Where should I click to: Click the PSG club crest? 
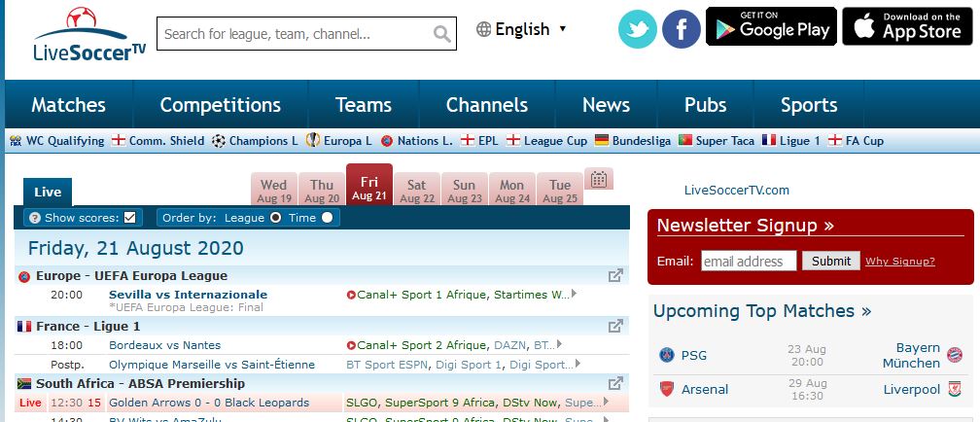coord(667,355)
